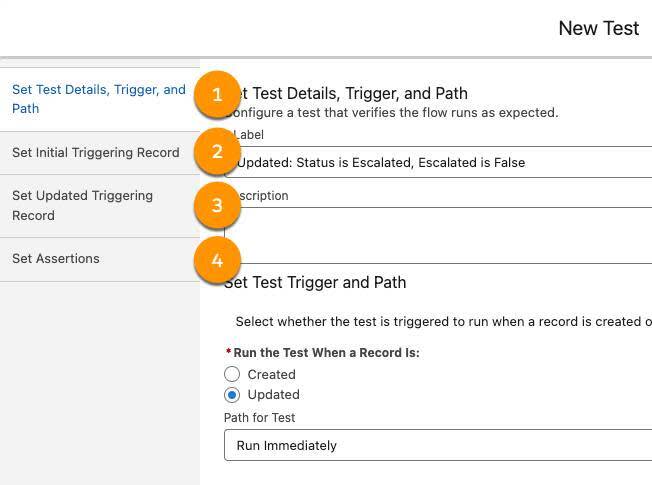Click the Select whether the test helper text

point(442,322)
